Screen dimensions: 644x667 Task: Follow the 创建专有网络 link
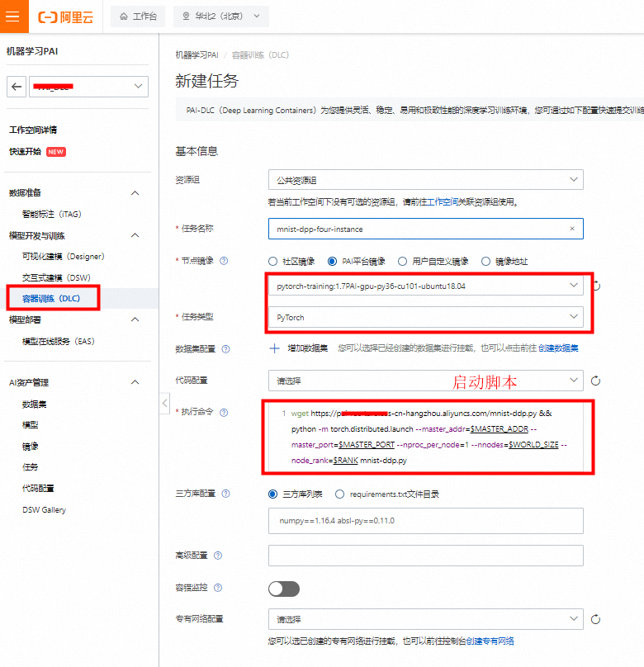[490, 641]
